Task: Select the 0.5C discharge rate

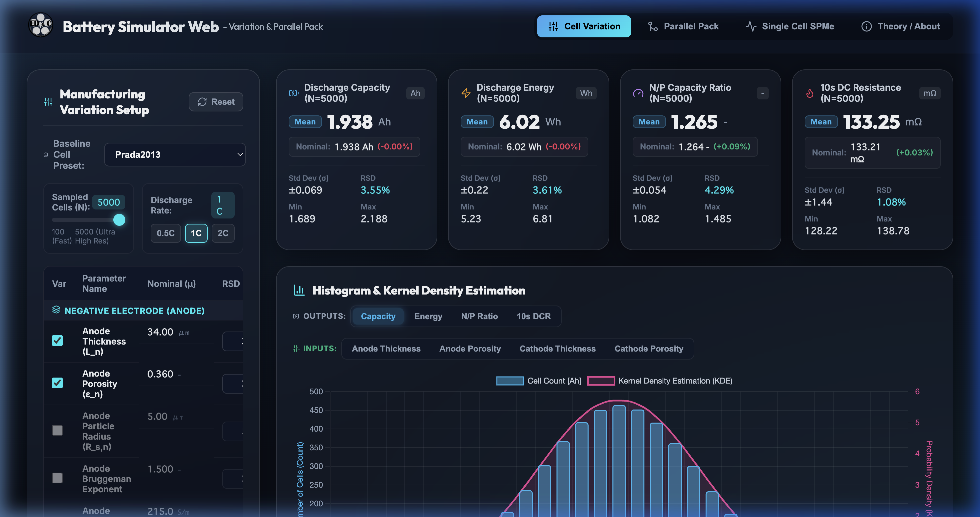Action: 165,233
